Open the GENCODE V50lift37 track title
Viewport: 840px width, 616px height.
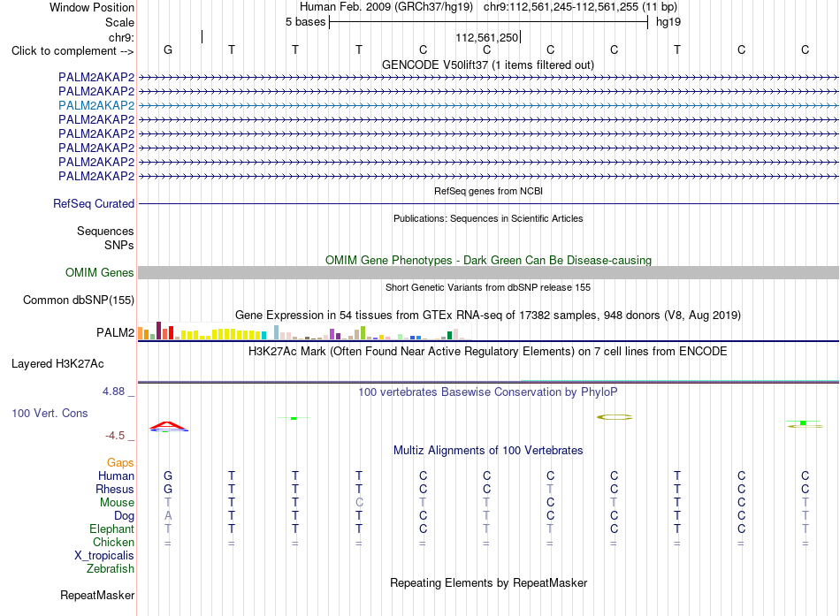[x=488, y=65]
